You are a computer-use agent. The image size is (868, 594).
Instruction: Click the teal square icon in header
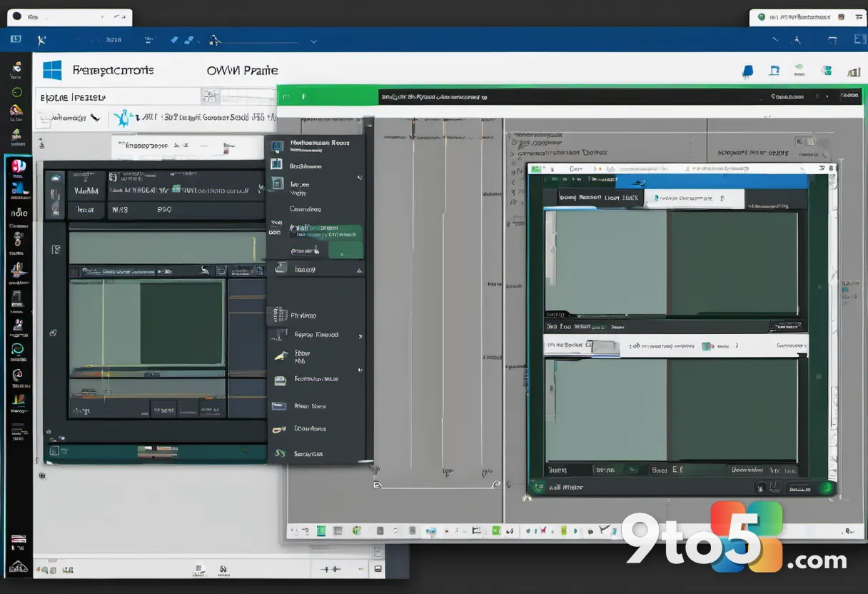(x=826, y=71)
